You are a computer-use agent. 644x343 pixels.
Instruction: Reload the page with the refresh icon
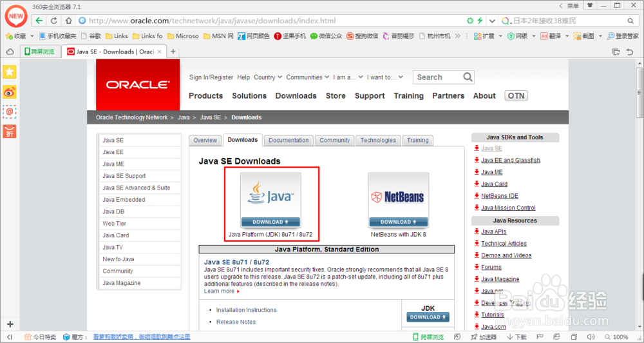pos(54,21)
